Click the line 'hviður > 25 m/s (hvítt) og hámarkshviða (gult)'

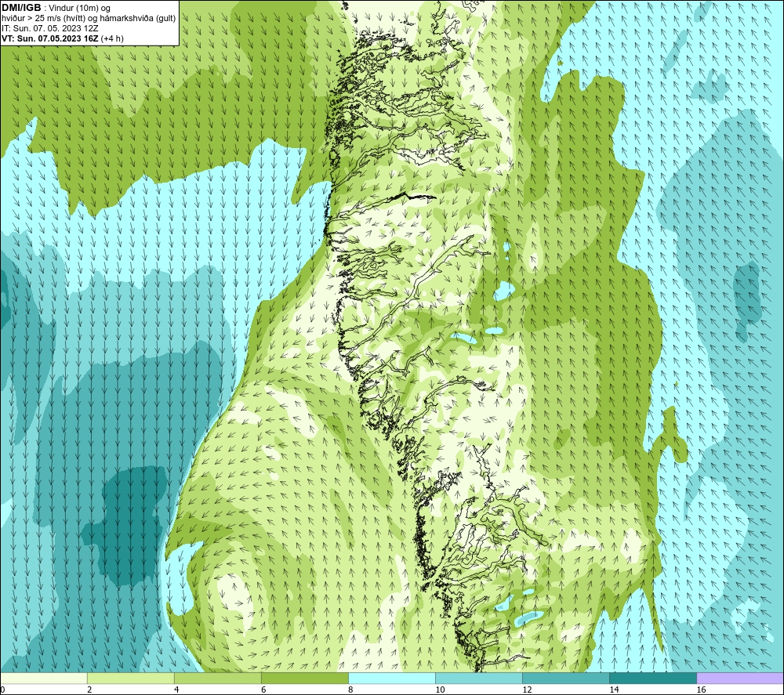point(89,19)
